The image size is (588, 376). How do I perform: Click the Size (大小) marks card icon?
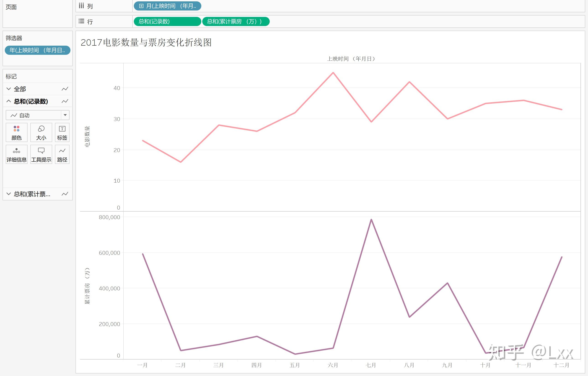(x=41, y=132)
